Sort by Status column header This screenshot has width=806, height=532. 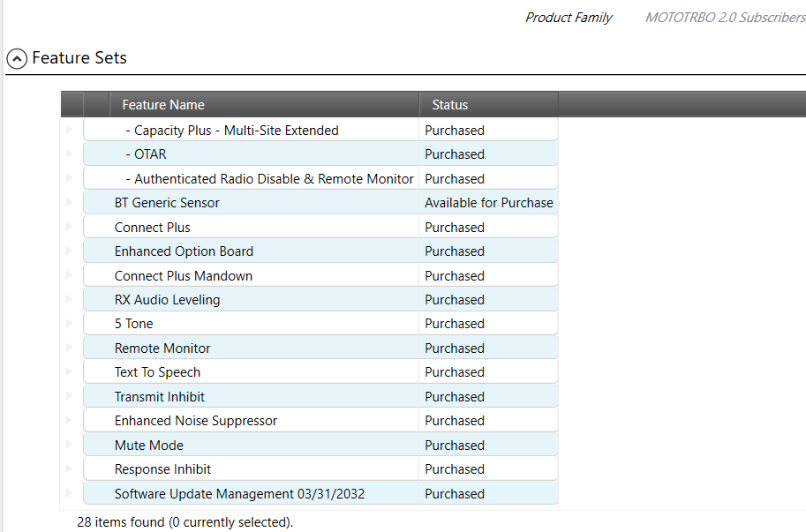449,105
